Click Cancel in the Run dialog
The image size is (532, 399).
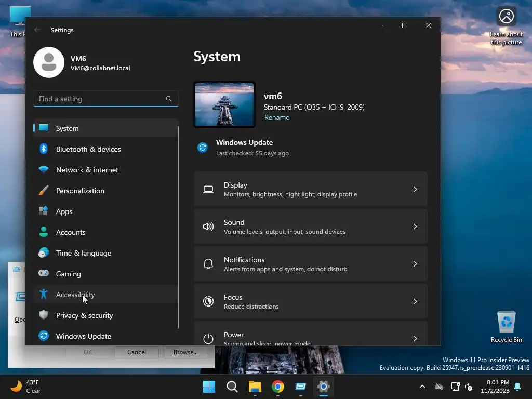[137, 352]
